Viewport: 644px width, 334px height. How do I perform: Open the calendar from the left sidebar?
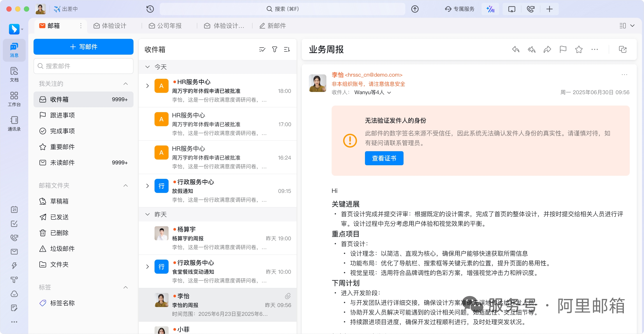(14, 210)
